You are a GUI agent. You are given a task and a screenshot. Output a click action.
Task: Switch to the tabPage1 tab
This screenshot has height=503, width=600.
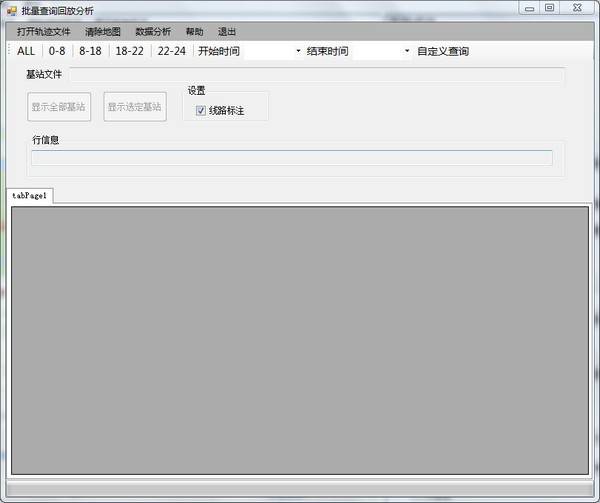point(30,196)
